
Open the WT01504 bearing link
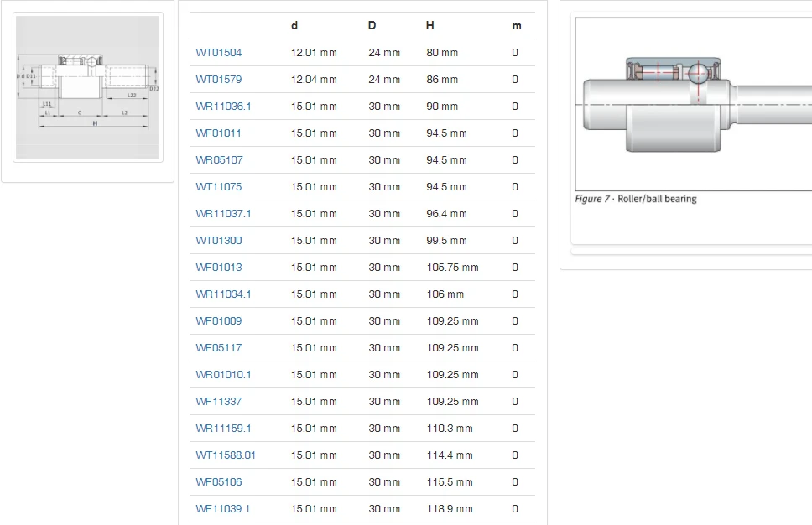(218, 53)
